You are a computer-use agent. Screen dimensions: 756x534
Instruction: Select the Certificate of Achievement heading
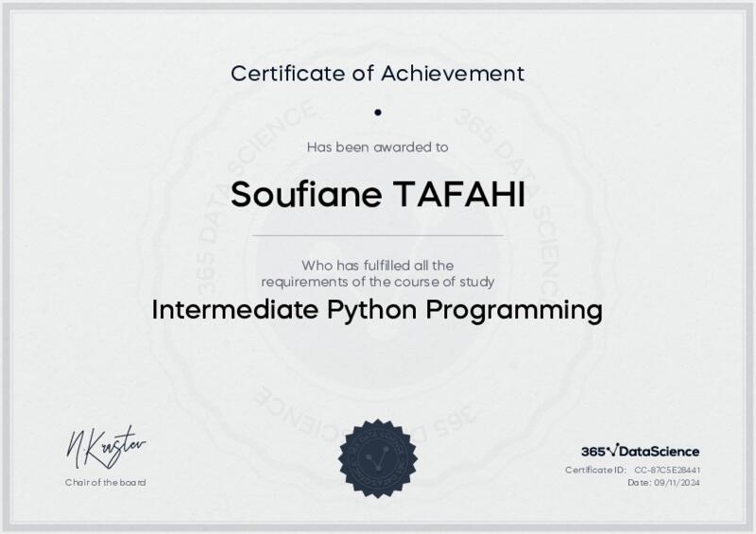[x=377, y=72]
